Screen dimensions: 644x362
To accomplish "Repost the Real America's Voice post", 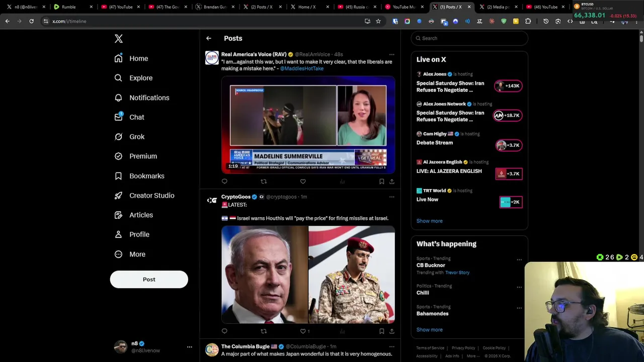I will (264, 182).
